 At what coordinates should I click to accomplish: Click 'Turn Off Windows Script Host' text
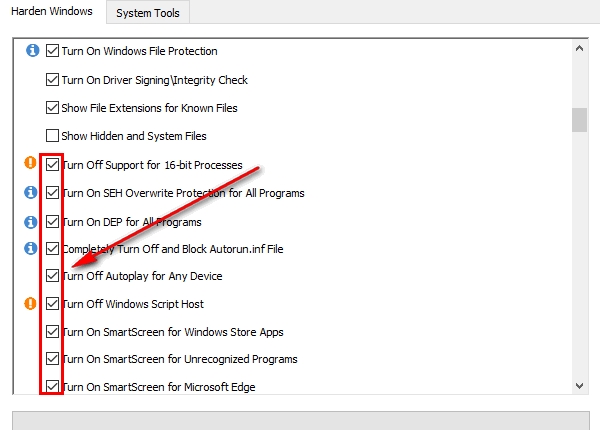click(x=133, y=304)
